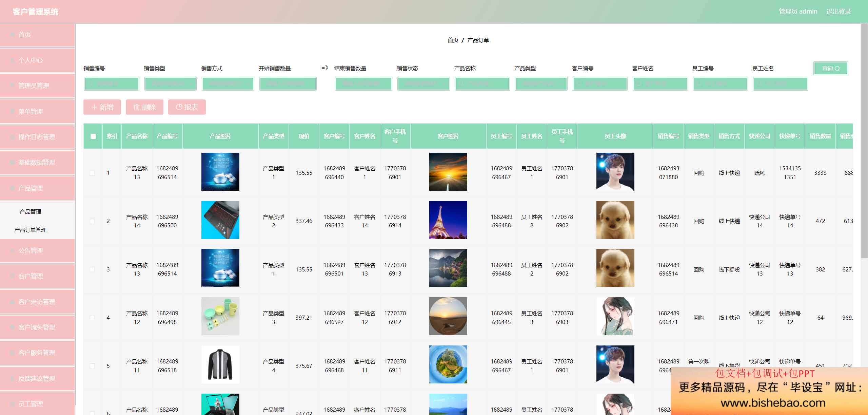Open row 1 skincare product image

tap(220, 172)
